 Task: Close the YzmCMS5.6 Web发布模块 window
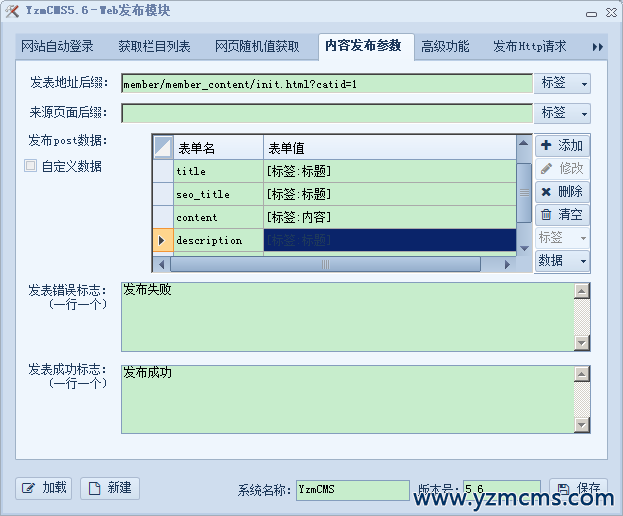tap(611, 13)
